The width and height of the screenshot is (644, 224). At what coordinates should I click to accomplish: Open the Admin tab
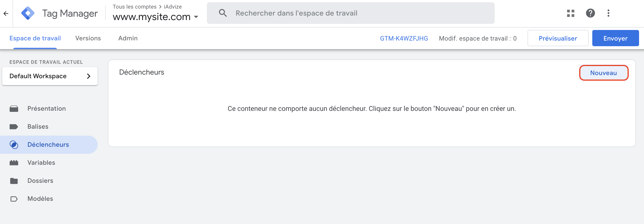[x=128, y=38]
